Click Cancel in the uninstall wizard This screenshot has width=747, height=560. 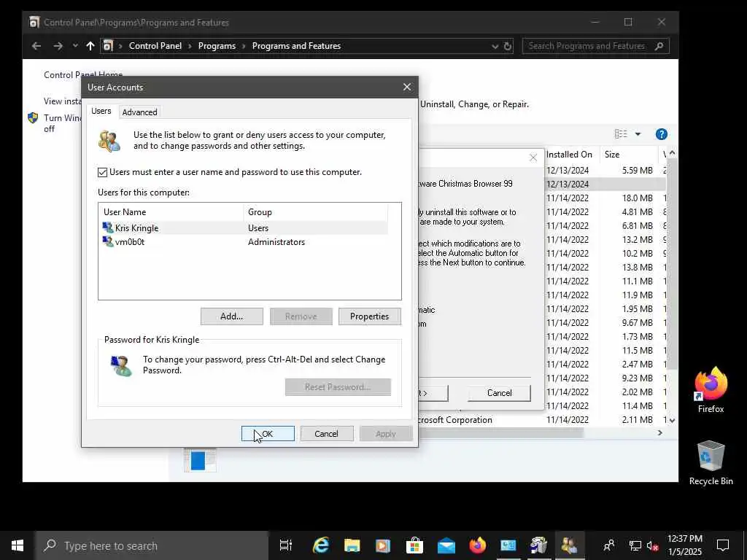[499, 393]
